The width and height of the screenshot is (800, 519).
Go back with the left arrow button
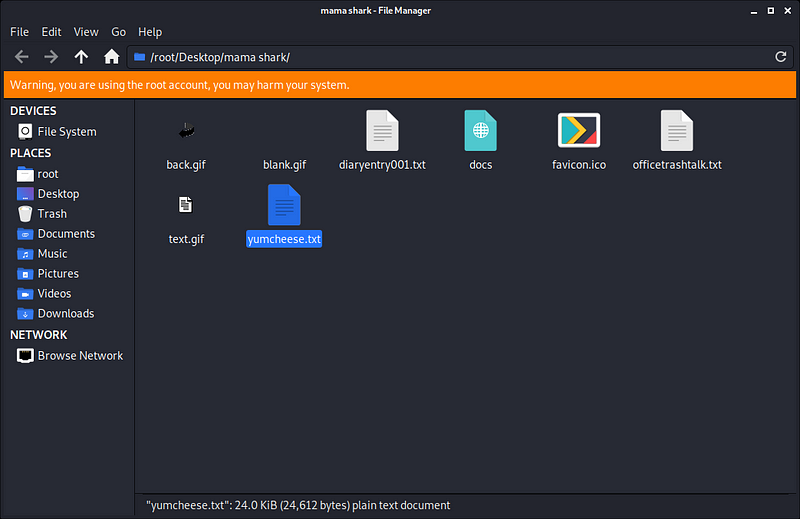[x=21, y=57]
